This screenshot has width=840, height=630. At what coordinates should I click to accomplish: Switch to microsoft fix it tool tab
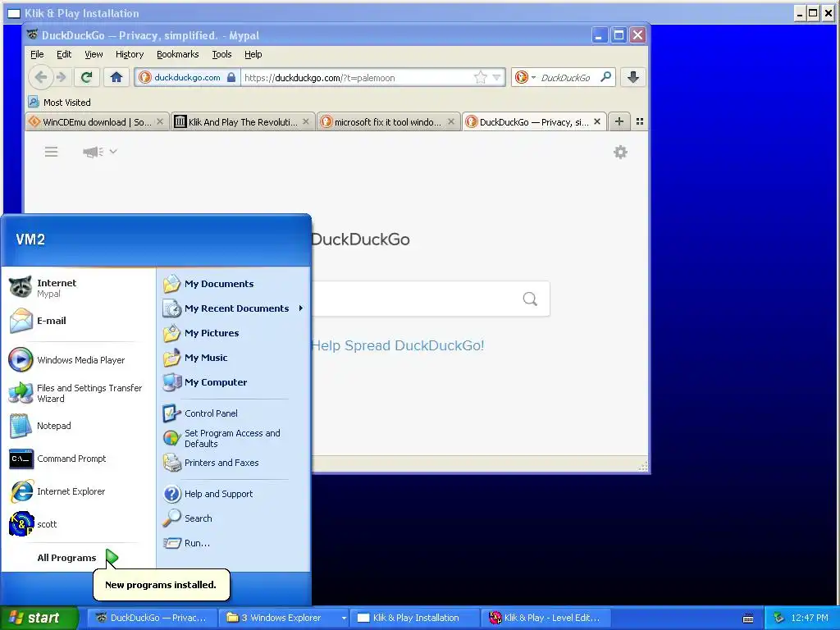[388, 122]
